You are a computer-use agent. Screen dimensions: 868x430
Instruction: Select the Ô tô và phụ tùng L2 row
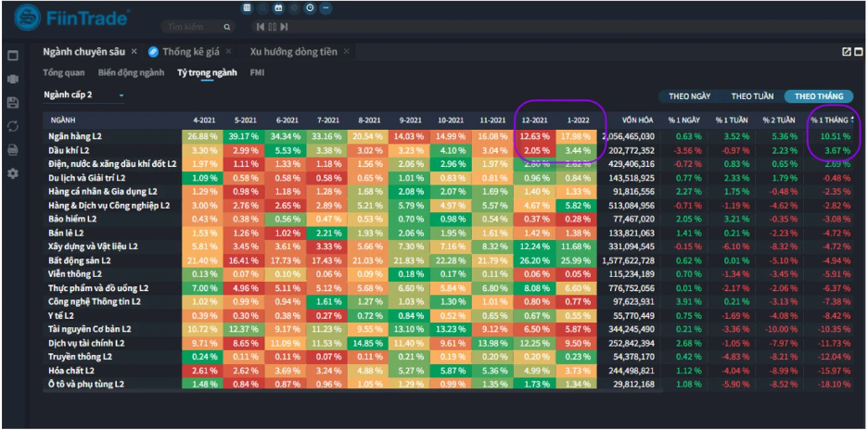(449, 384)
